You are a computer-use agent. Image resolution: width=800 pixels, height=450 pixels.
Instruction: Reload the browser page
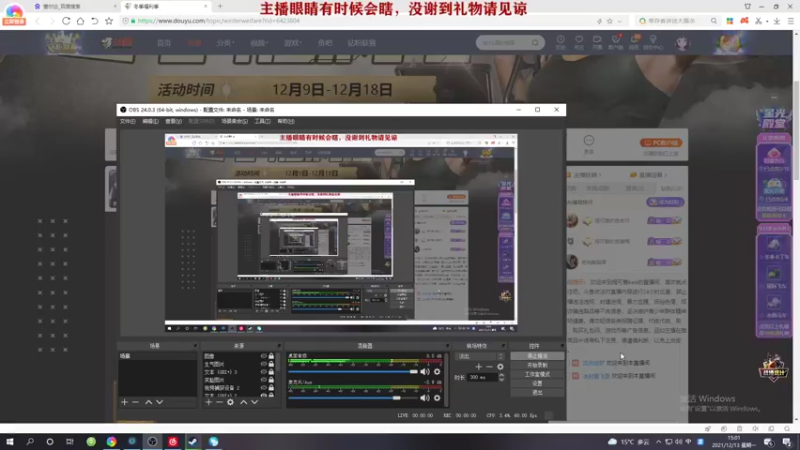point(66,21)
